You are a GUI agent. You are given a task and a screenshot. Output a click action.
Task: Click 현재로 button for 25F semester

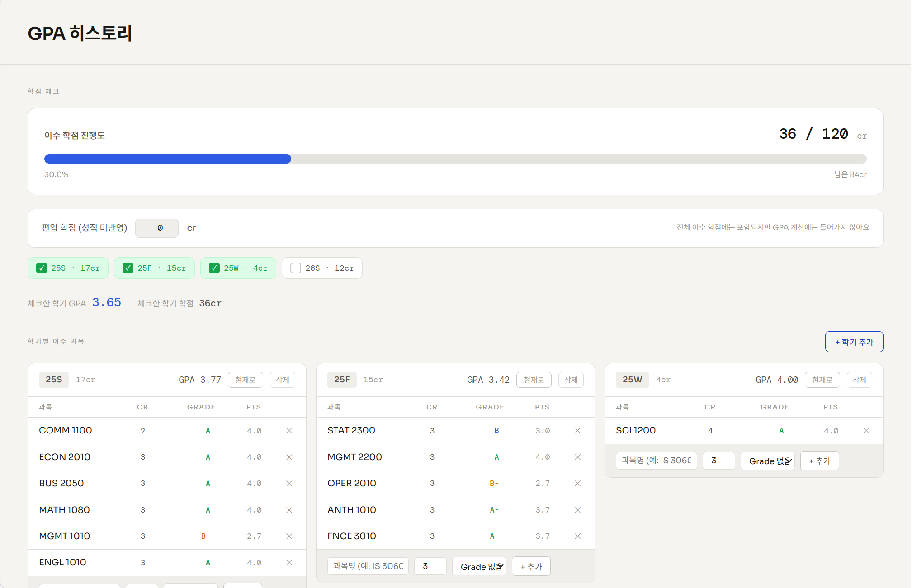(x=534, y=380)
